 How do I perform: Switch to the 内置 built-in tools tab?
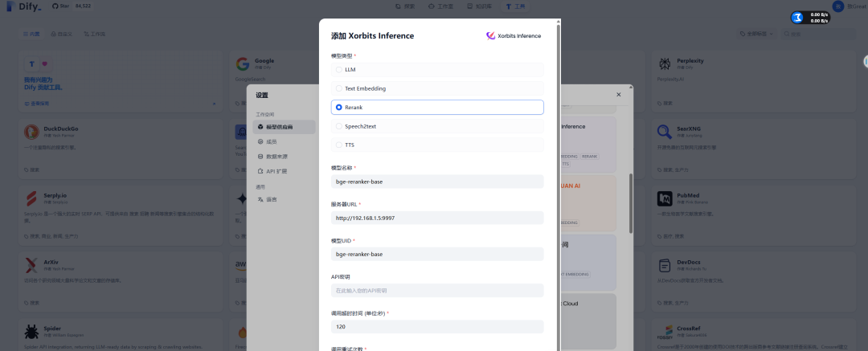(31, 34)
